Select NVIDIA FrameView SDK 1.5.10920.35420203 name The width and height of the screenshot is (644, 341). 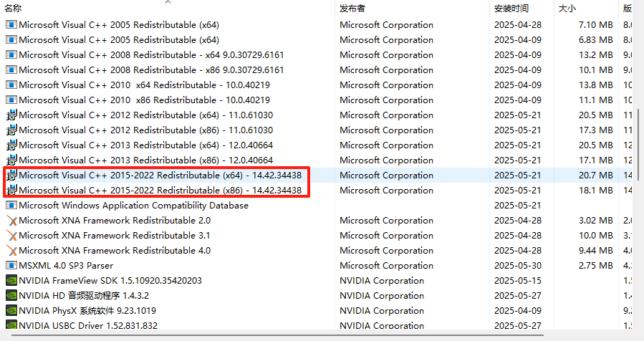pyautogui.click(x=110, y=281)
